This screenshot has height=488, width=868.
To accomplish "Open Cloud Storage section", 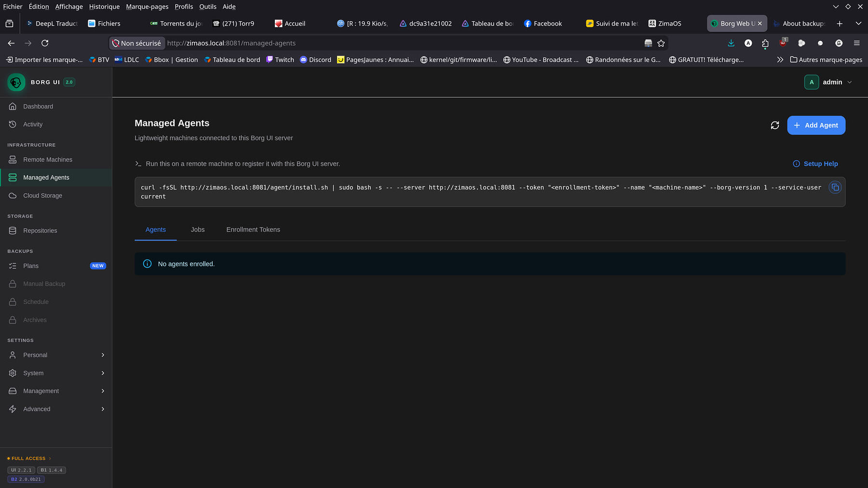I will [x=56, y=196].
